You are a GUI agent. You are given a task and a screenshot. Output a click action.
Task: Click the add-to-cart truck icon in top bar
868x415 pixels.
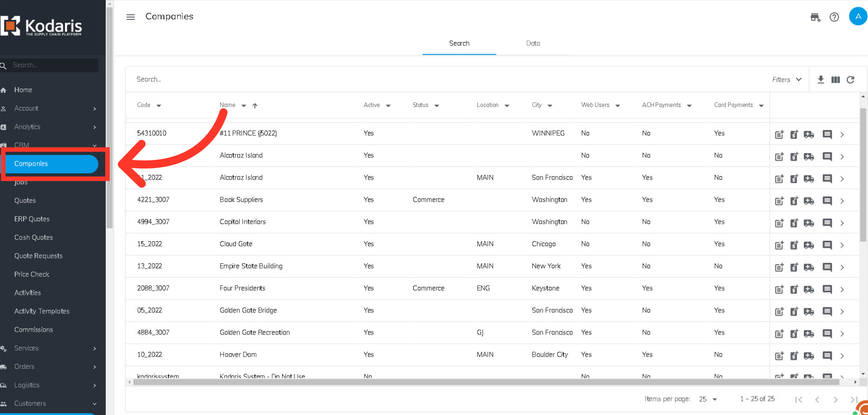[815, 17]
